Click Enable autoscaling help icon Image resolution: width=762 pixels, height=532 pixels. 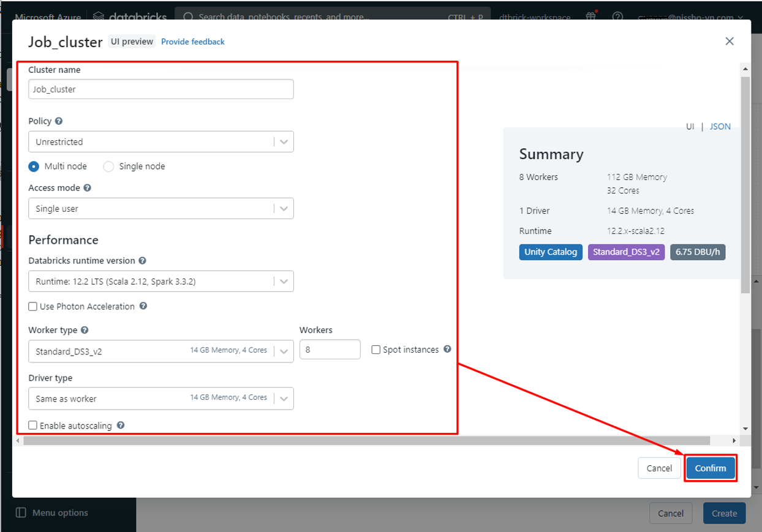click(x=121, y=425)
